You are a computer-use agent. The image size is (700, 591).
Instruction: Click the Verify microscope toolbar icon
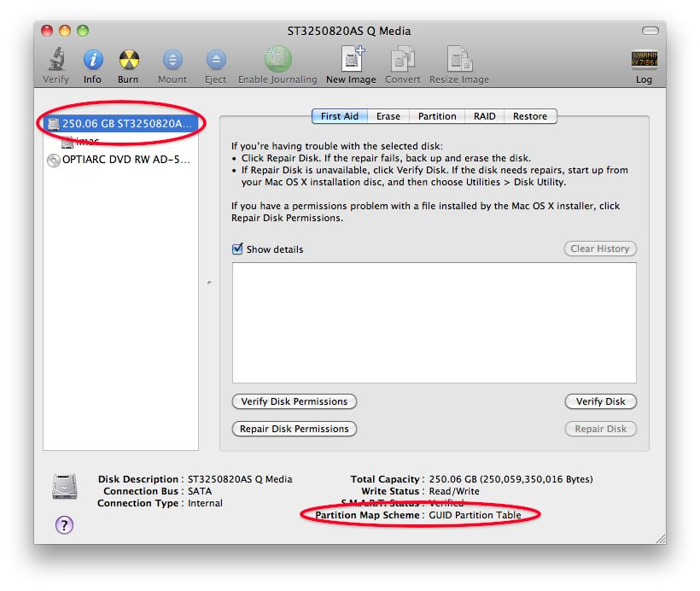pyautogui.click(x=56, y=59)
